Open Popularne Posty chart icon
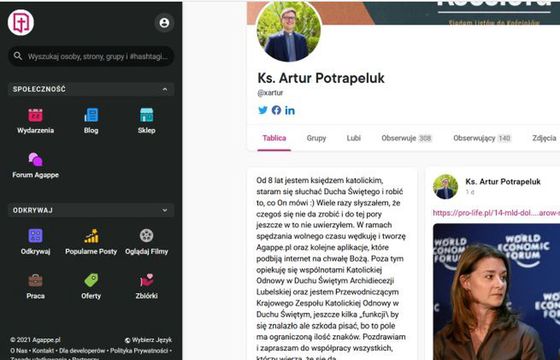Viewport: 560px width, 360px height. [91, 236]
